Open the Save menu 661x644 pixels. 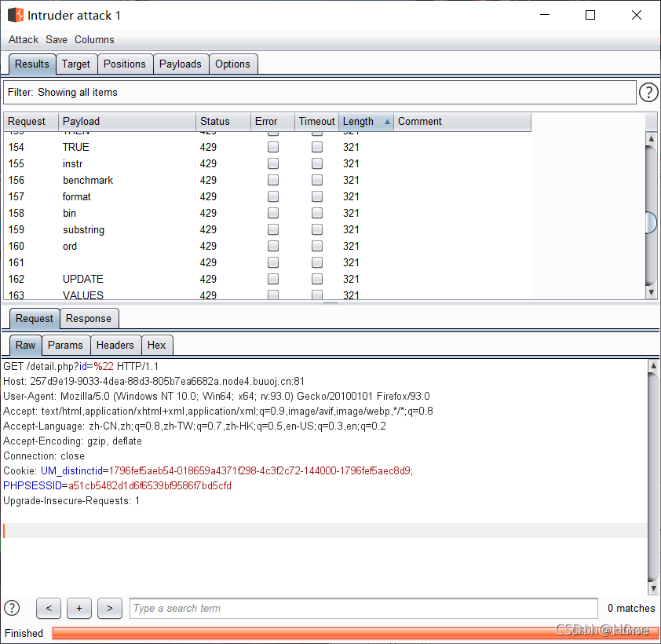tap(56, 39)
